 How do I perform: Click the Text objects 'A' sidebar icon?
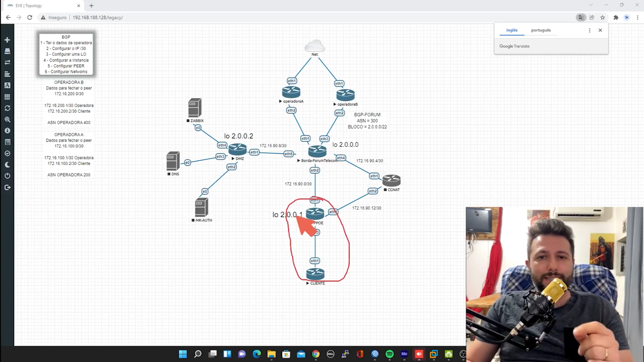(x=7, y=85)
